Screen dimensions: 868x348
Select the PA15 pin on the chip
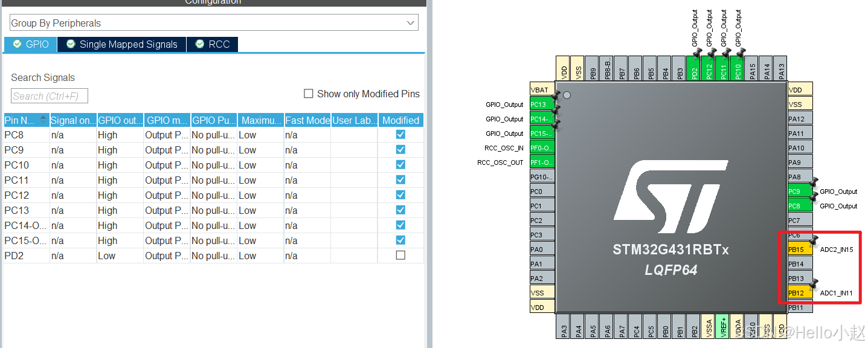pyautogui.click(x=752, y=68)
